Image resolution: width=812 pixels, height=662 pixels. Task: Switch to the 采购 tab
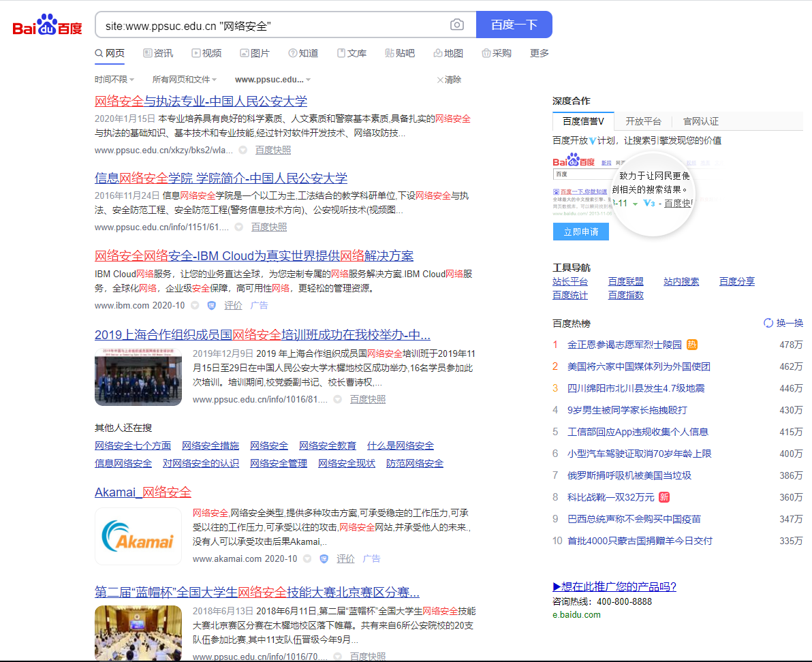tap(497, 53)
